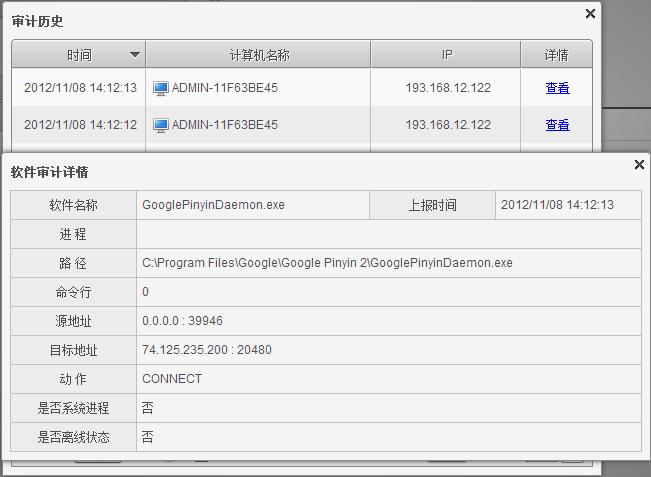Click the 路 径 label cell
Viewport: 651px width, 477px height.
coord(73,263)
